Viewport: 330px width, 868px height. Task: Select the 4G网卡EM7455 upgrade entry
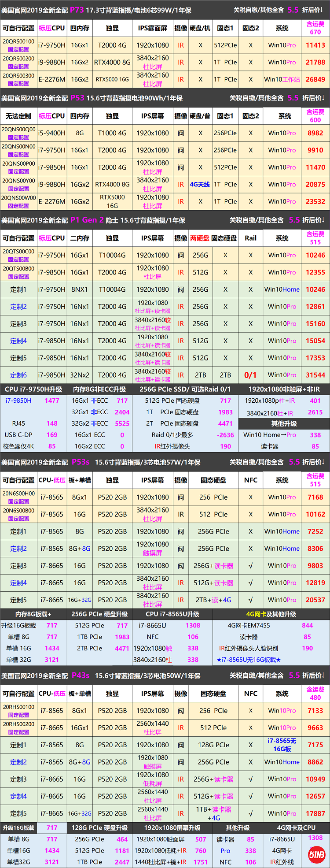pyautogui.click(x=249, y=625)
